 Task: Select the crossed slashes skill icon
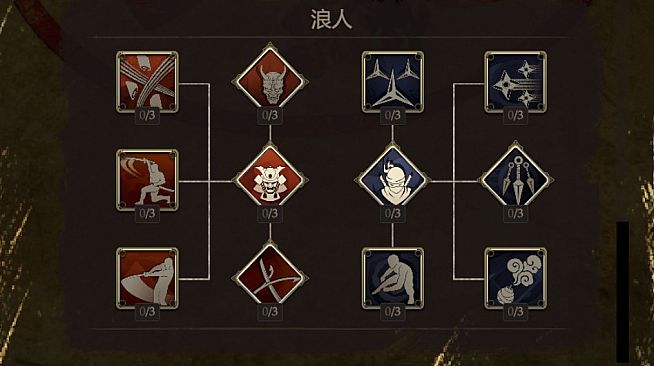click(x=147, y=82)
